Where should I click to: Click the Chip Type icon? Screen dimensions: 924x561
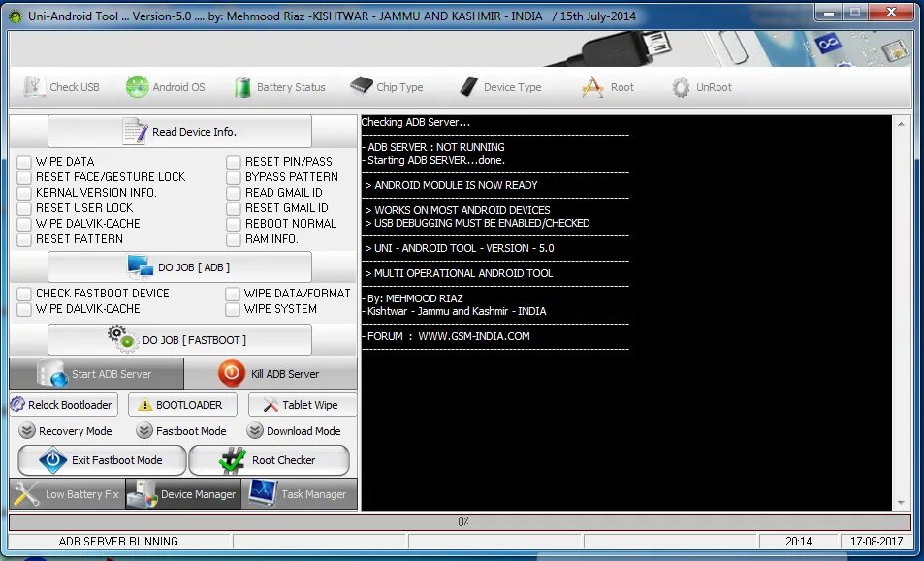point(362,86)
